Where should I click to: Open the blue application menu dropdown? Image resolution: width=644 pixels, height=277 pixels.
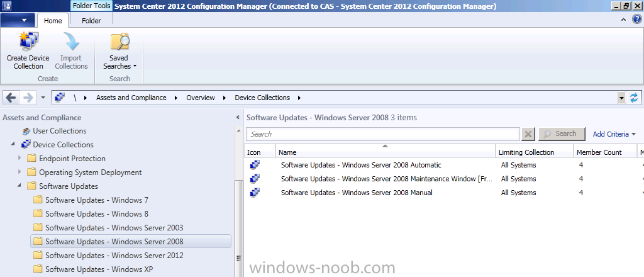click(18, 20)
